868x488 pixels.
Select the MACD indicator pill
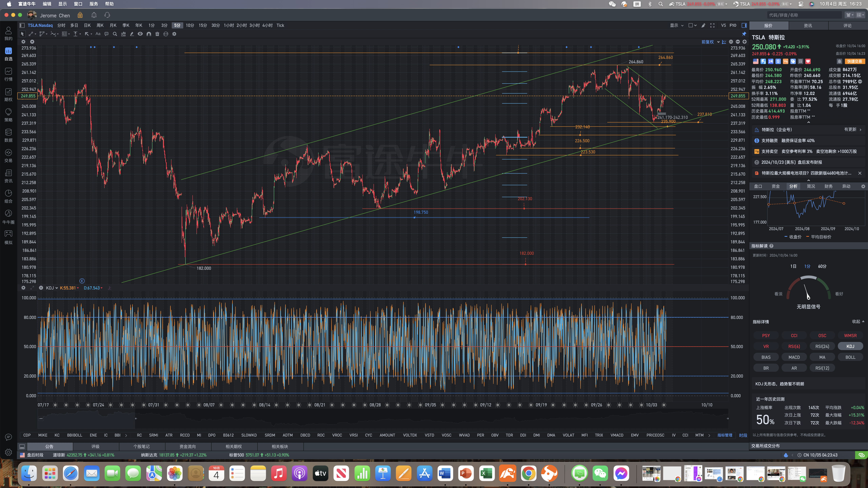pos(794,357)
